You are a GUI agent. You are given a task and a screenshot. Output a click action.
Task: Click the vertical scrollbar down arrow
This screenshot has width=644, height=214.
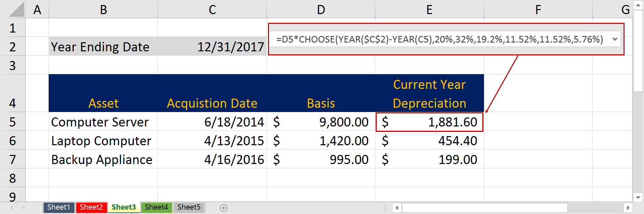click(x=638, y=198)
